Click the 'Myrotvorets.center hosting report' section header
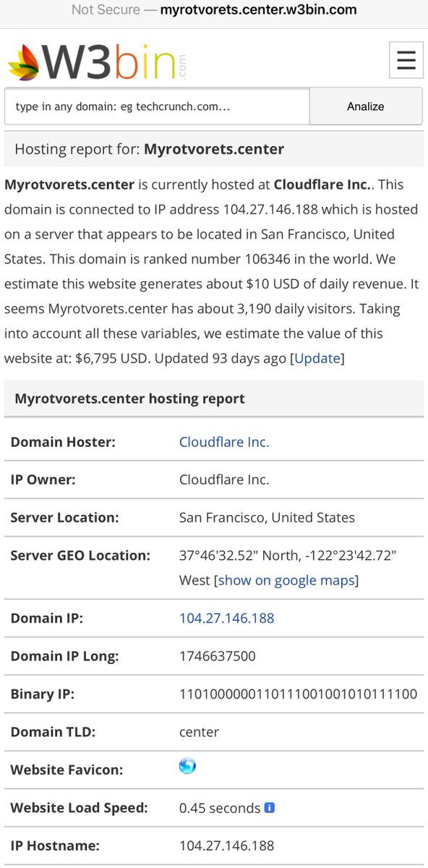The width and height of the screenshot is (428, 868). 214,399
